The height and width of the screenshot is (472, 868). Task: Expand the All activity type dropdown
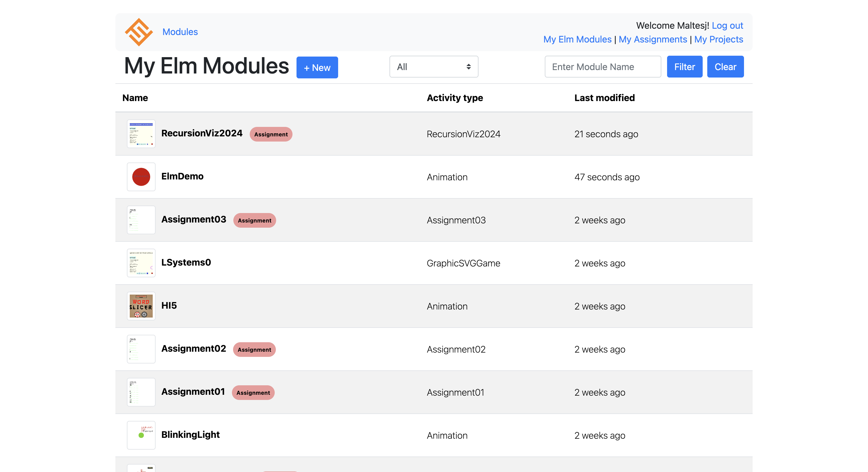tap(433, 67)
